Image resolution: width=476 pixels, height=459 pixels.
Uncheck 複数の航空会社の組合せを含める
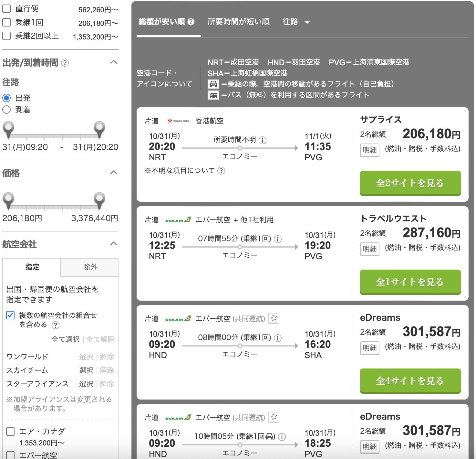(10, 315)
